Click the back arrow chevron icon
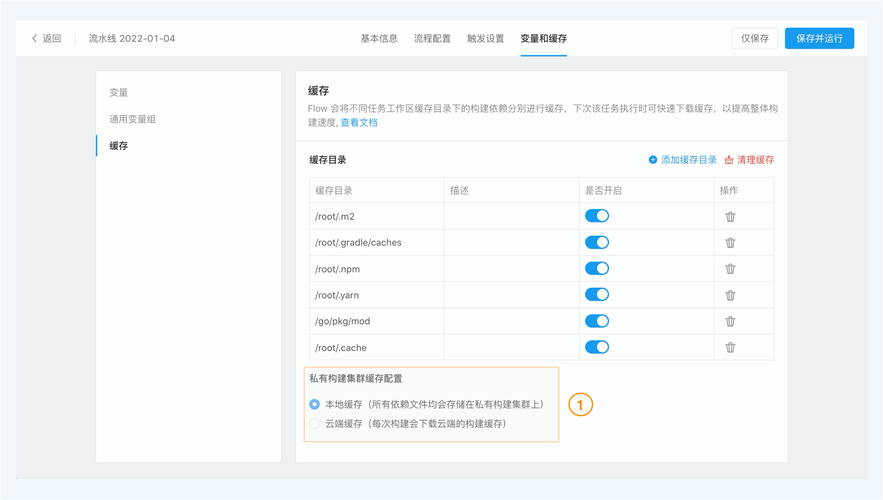883x500 pixels. (34, 38)
